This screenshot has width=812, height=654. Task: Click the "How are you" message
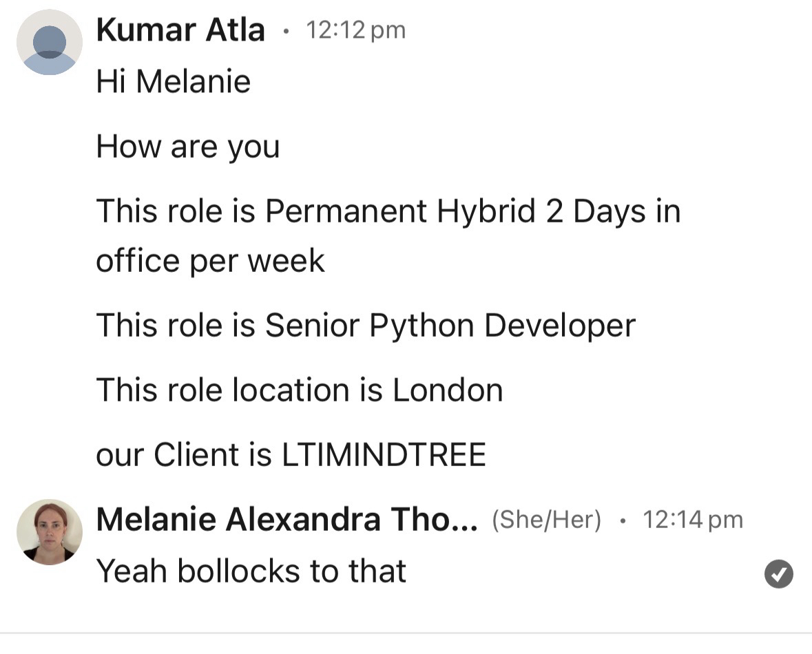click(188, 147)
